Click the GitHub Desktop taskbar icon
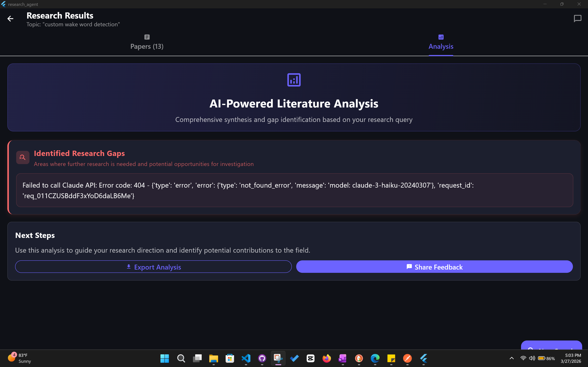 (262, 358)
